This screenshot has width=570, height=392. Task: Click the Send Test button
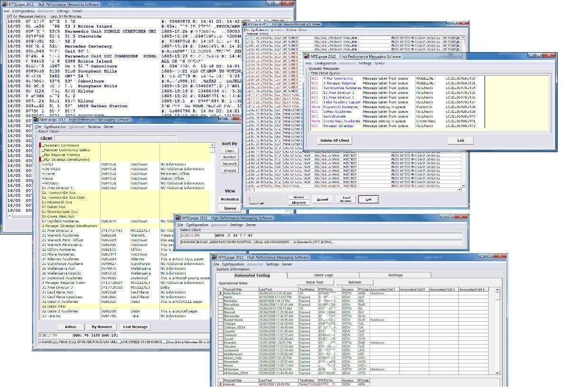314,282
